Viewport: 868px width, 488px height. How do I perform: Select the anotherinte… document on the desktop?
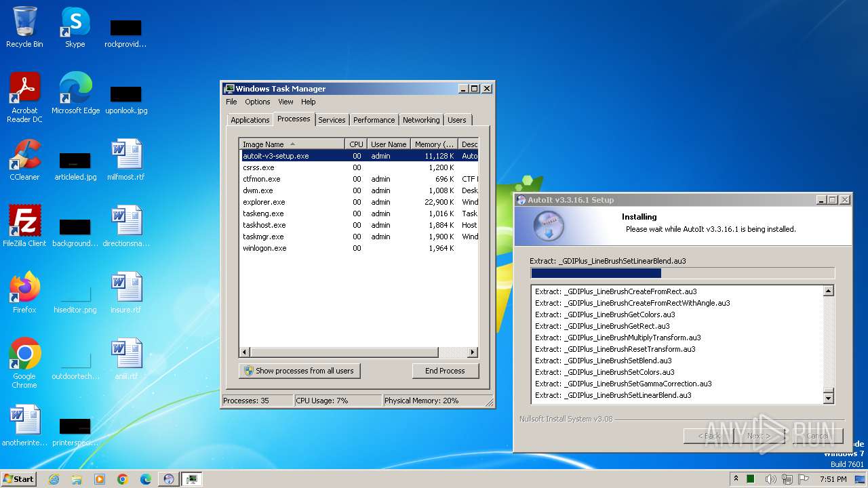(24, 426)
